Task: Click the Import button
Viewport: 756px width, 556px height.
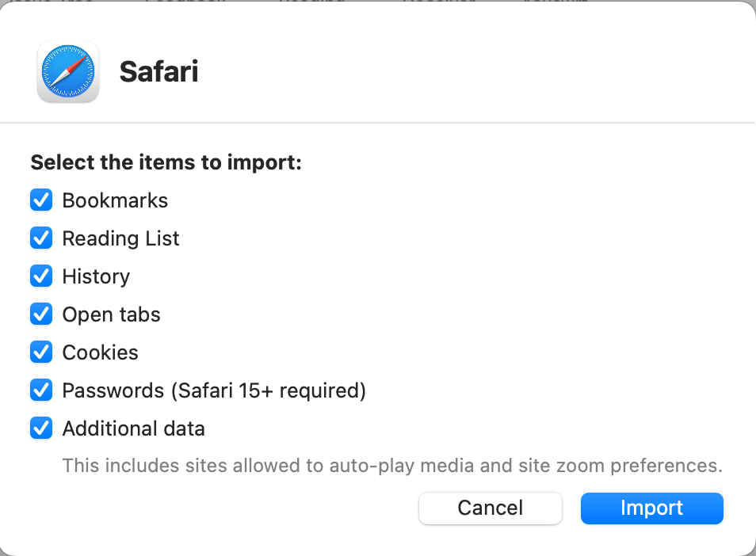Action: tap(651, 508)
